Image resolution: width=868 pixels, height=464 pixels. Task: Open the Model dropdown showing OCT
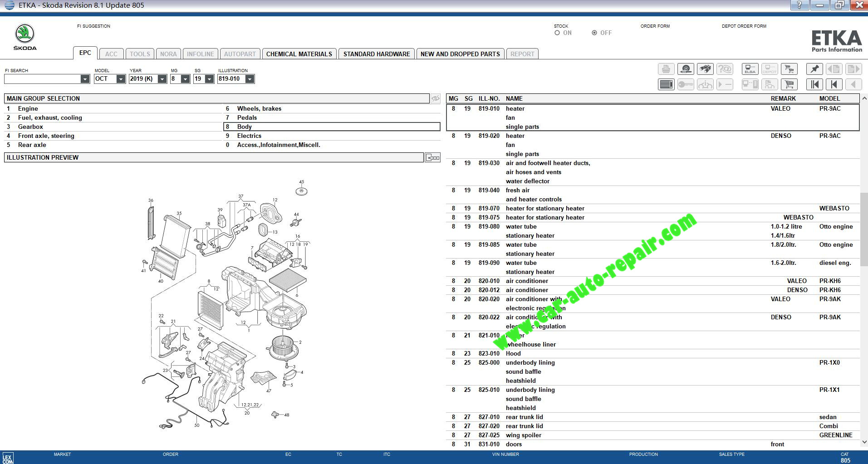(x=121, y=79)
